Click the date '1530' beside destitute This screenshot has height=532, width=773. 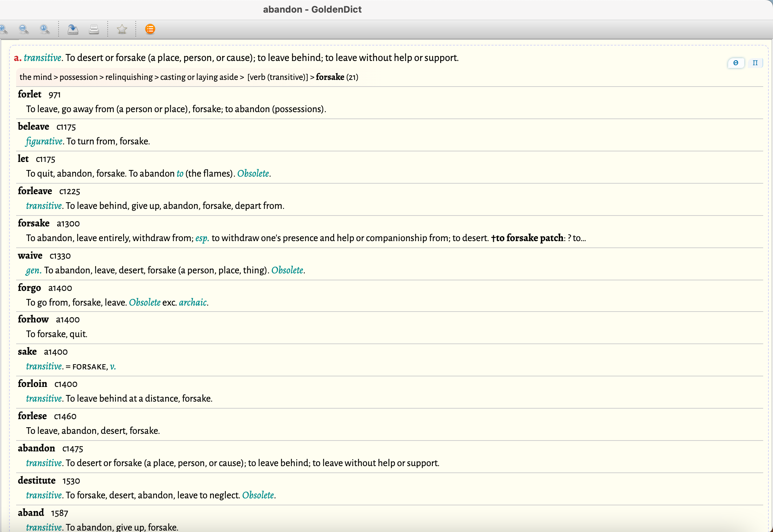tap(71, 481)
